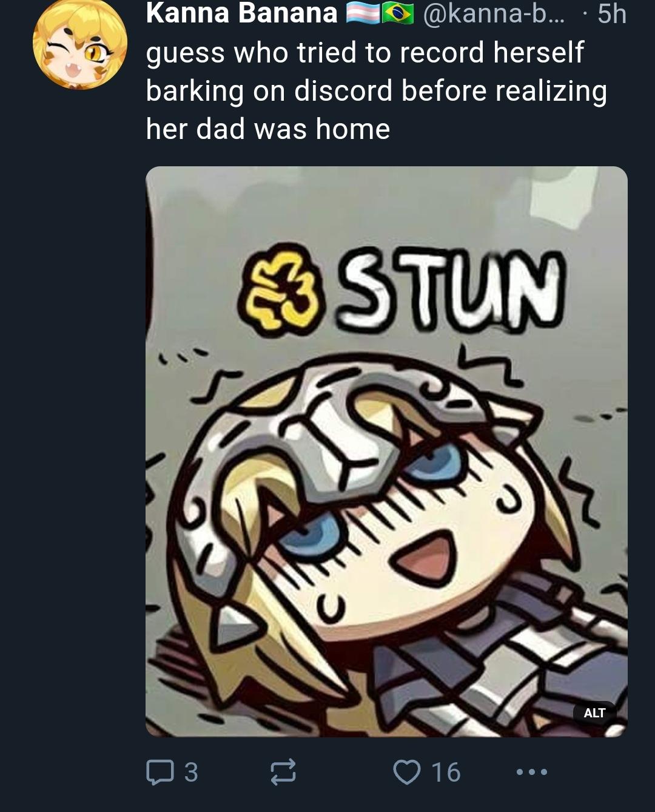Image resolution: width=655 pixels, height=812 pixels.
Task: Click the chibi character's open mouth
Action: point(425,558)
